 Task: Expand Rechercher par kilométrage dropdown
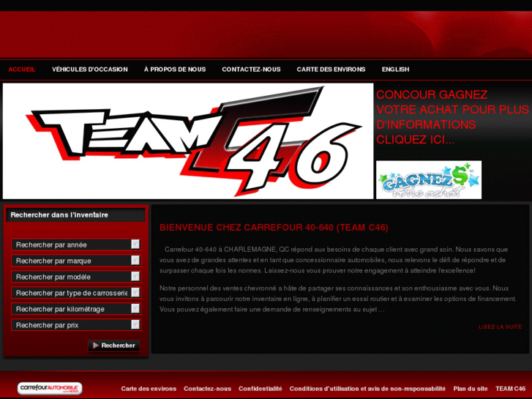[75, 309]
